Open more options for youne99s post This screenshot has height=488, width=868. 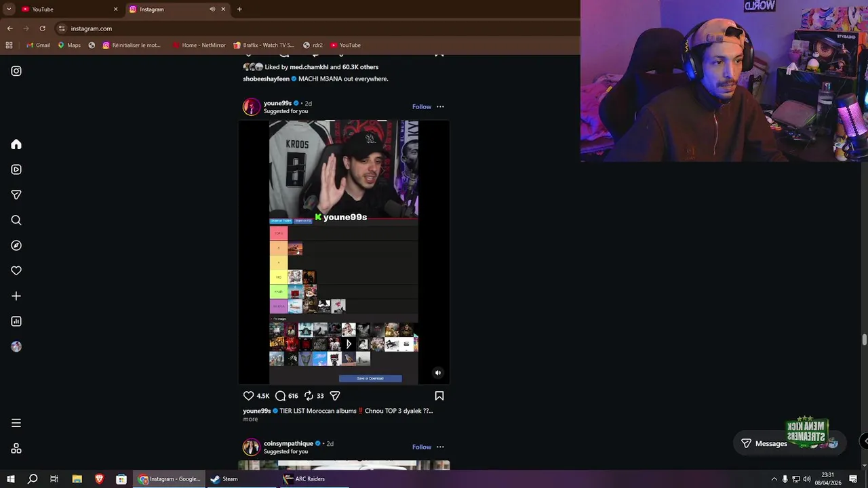point(440,106)
